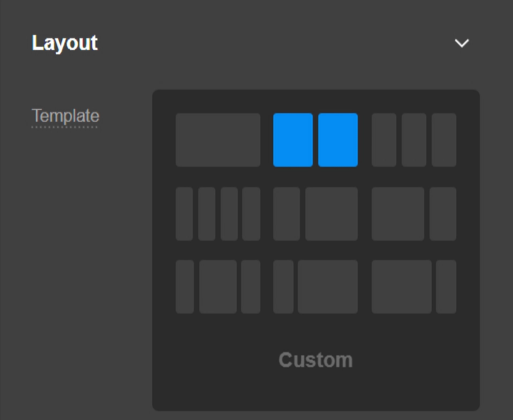Pick the four narrow columns layout template
Viewport: 513px width, 420px height.
(218, 213)
